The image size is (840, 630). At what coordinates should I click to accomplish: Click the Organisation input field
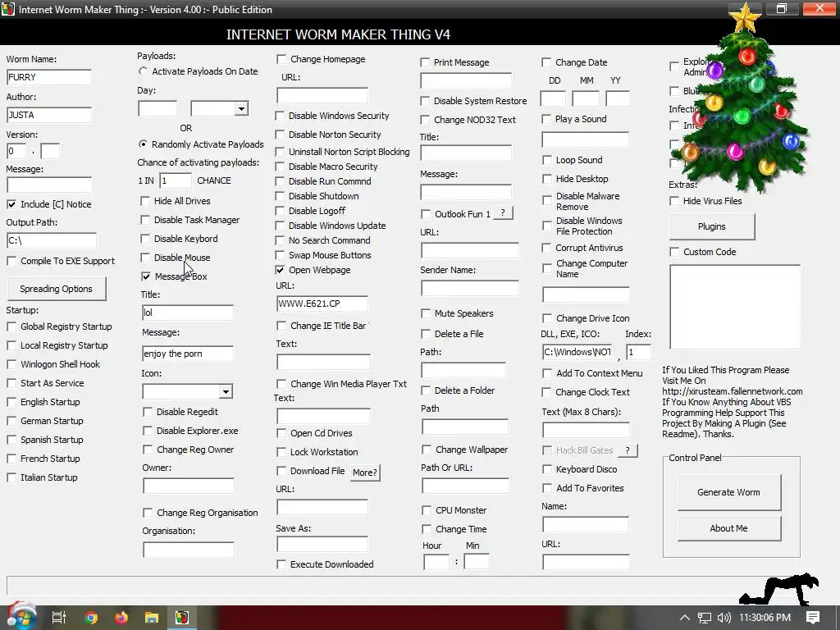(x=189, y=550)
